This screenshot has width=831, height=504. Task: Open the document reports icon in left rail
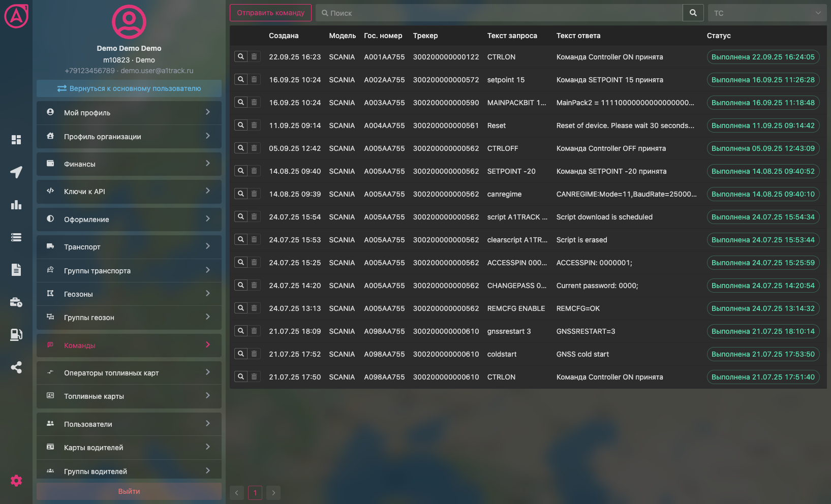[x=16, y=270]
